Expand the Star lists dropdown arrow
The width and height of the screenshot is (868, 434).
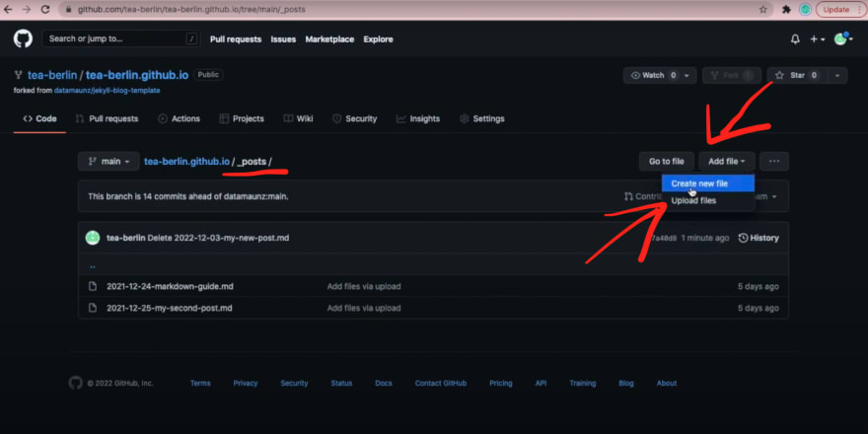tap(837, 75)
